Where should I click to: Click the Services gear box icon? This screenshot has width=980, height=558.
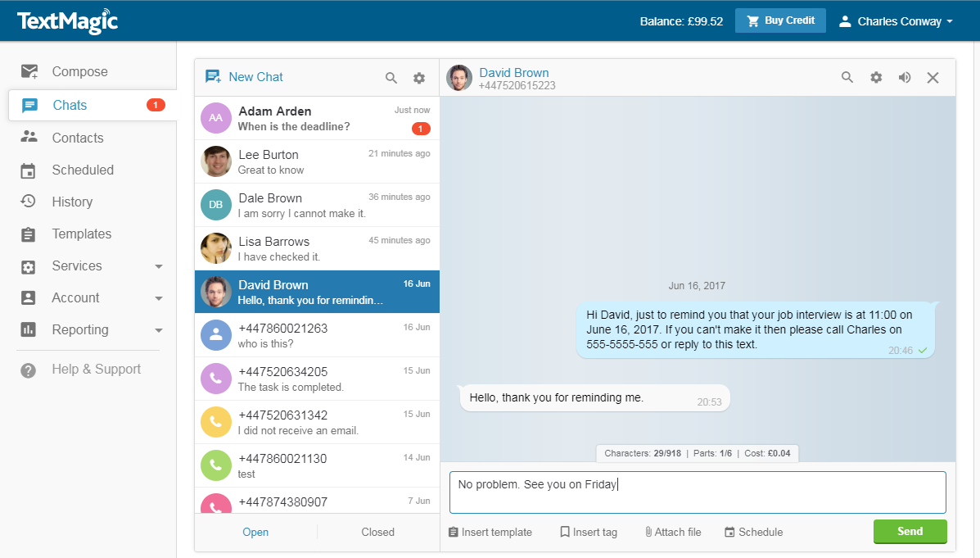click(28, 266)
